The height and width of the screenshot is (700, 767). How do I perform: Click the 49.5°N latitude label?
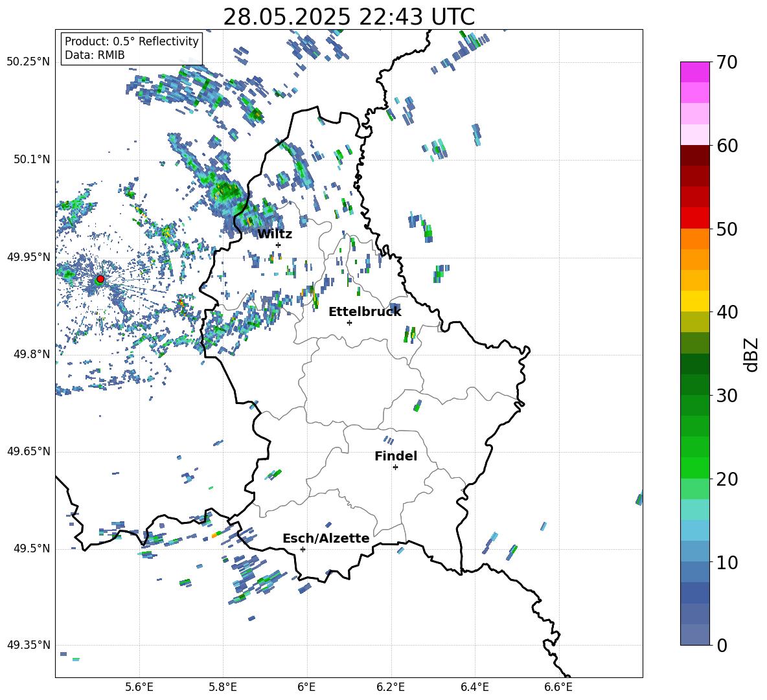32,549
